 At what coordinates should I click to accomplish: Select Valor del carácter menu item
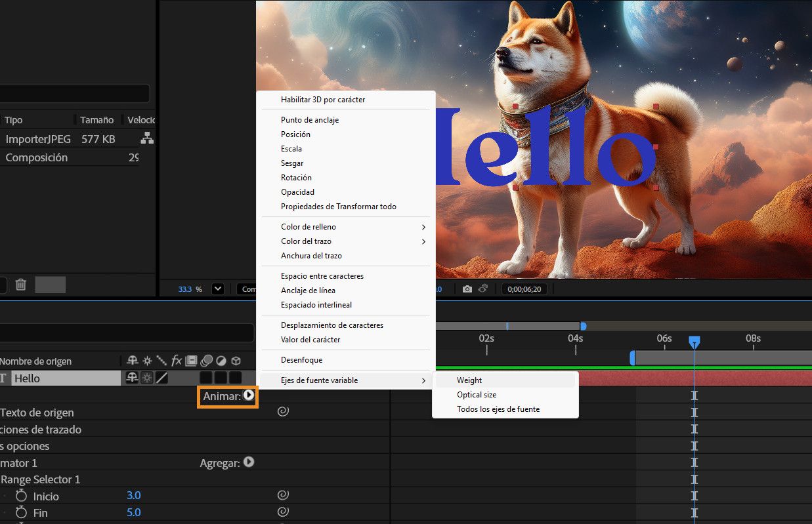click(345, 340)
